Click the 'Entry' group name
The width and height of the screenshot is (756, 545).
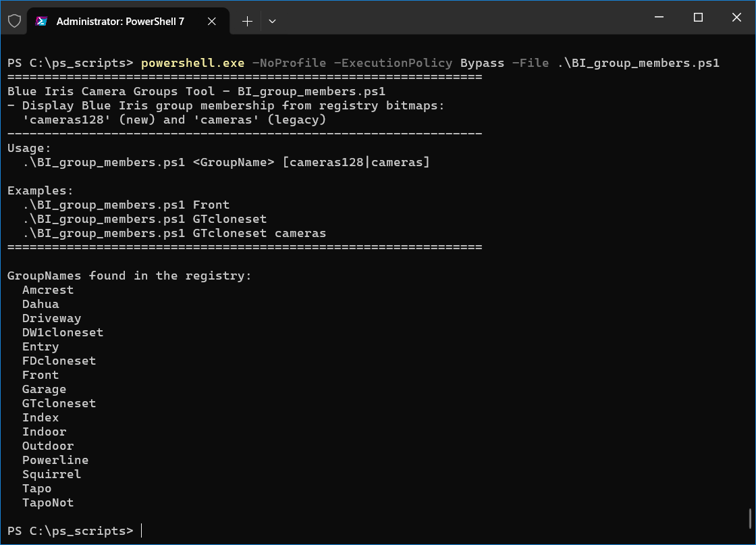pos(40,346)
